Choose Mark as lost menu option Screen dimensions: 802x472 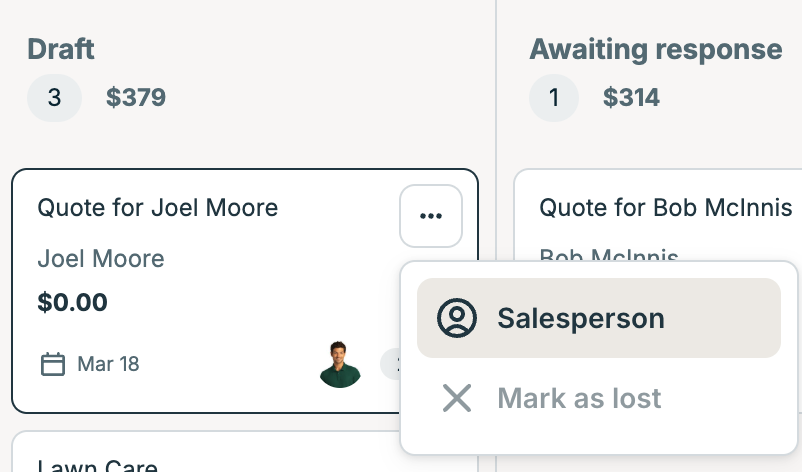point(579,398)
